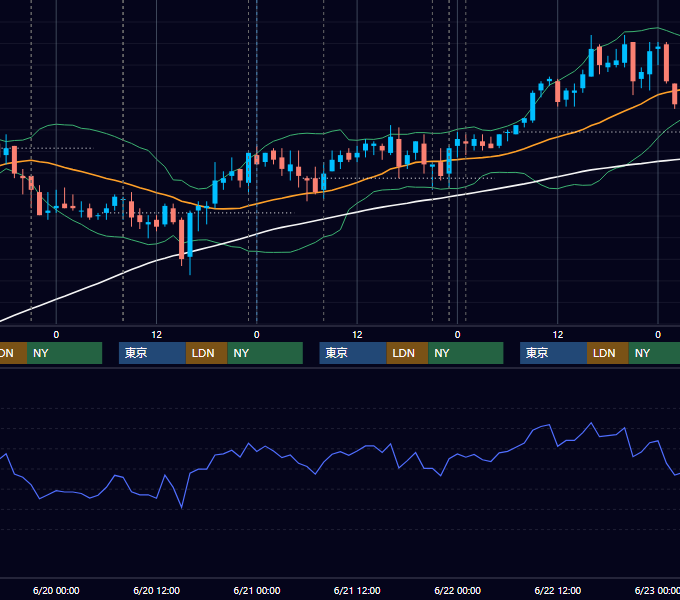Image resolution: width=680 pixels, height=600 pixels.
Task: Click the LDN session block for 6/22
Action: (x=608, y=353)
